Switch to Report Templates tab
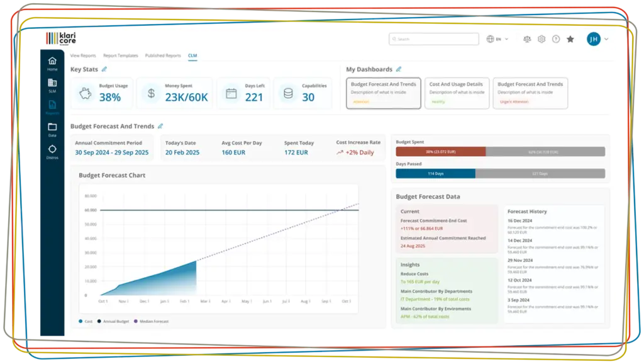The image size is (644, 364). tap(120, 55)
